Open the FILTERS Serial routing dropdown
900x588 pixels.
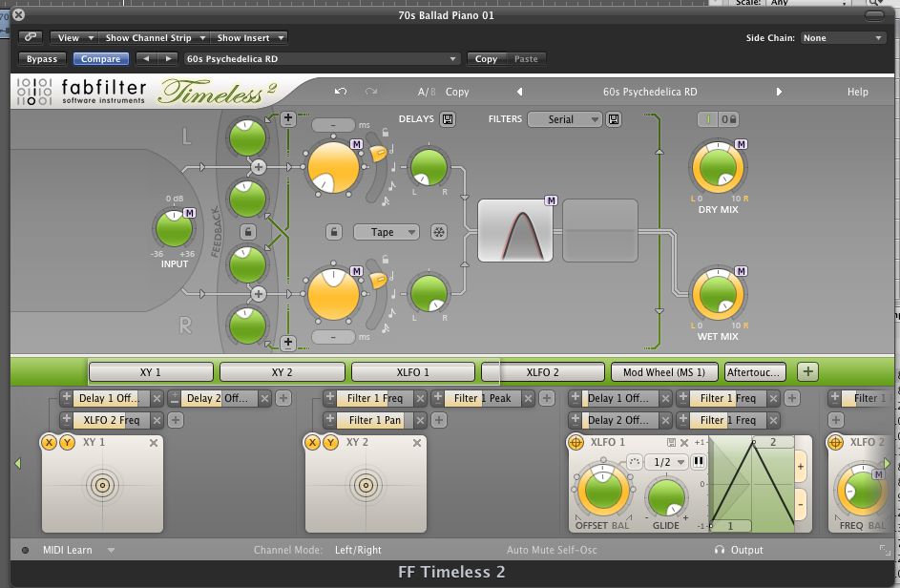(565, 119)
